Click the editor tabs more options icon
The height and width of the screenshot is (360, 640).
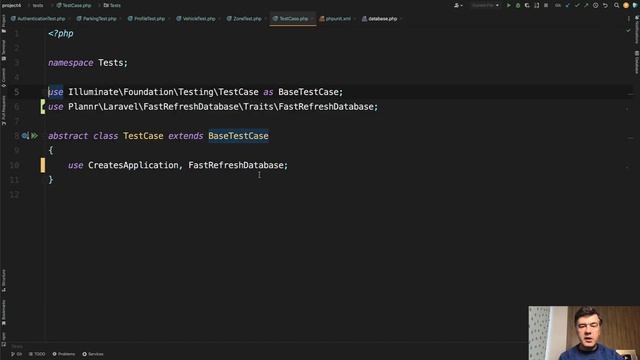point(628,19)
